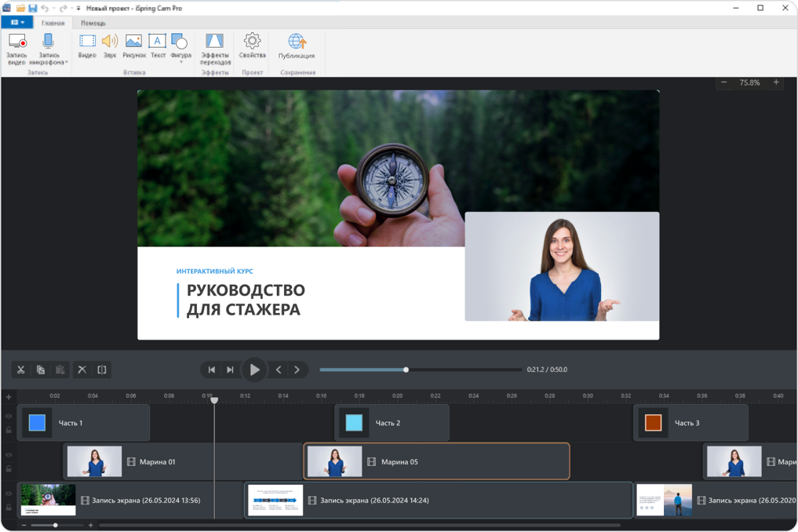Click the timeline zoom slider handle
Viewport: 798px width, 532px height.
56,525
